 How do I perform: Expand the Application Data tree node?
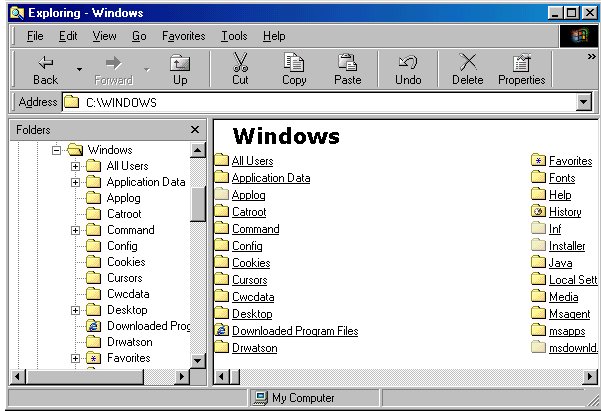click(76, 182)
